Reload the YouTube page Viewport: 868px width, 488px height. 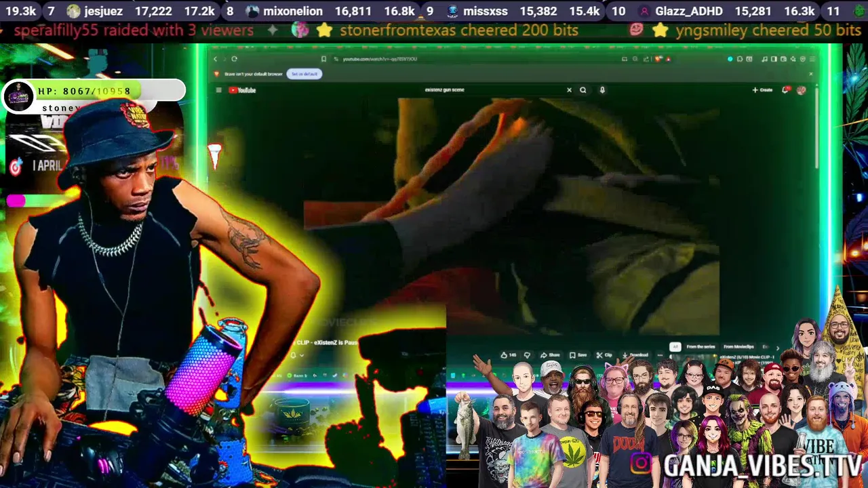(235, 59)
